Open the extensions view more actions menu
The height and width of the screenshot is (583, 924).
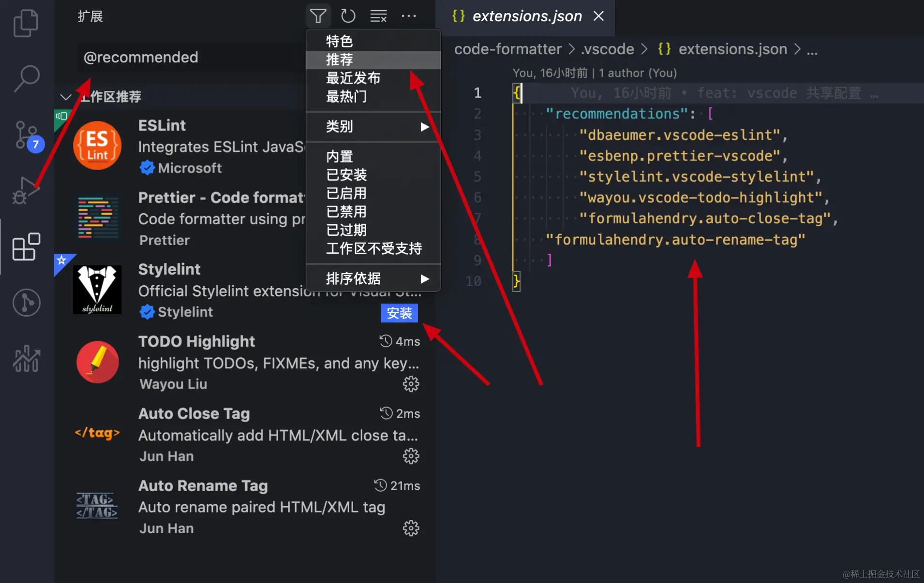[409, 16]
